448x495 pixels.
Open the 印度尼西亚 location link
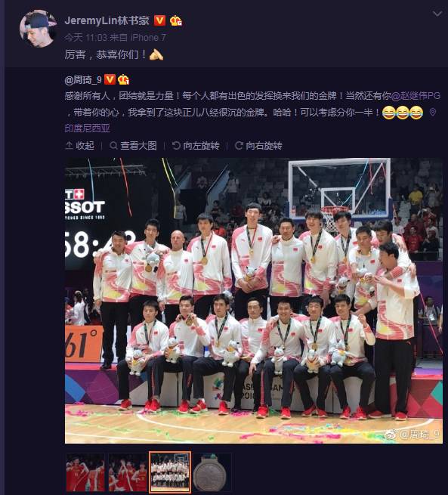click(x=88, y=128)
